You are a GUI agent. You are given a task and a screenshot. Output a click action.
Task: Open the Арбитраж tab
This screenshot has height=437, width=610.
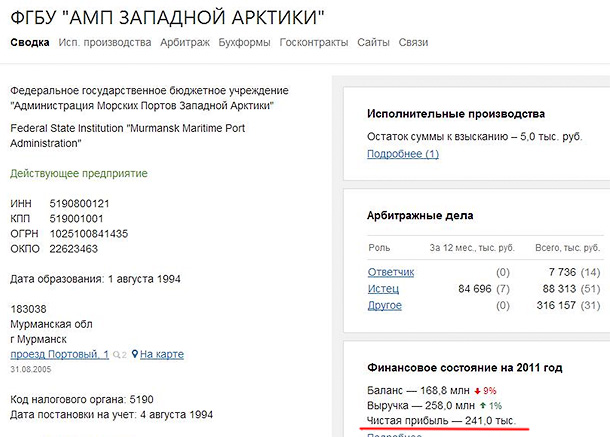[x=189, y=43]
